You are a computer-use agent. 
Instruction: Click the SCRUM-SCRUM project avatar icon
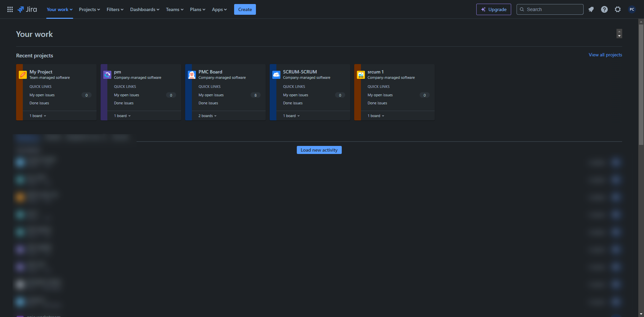pos(276,74)
